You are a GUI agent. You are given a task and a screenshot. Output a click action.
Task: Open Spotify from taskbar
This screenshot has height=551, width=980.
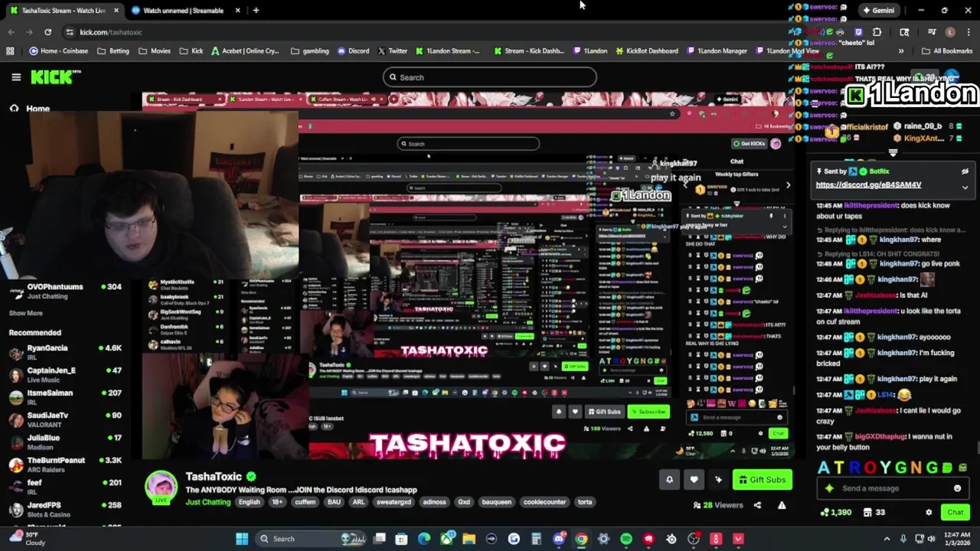[626, 539]
